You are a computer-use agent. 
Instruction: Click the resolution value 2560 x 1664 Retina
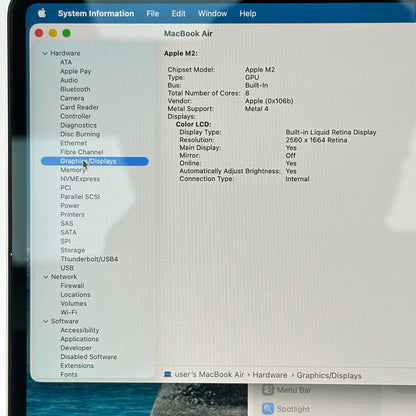pyautogui.click(x=316, y=140)
